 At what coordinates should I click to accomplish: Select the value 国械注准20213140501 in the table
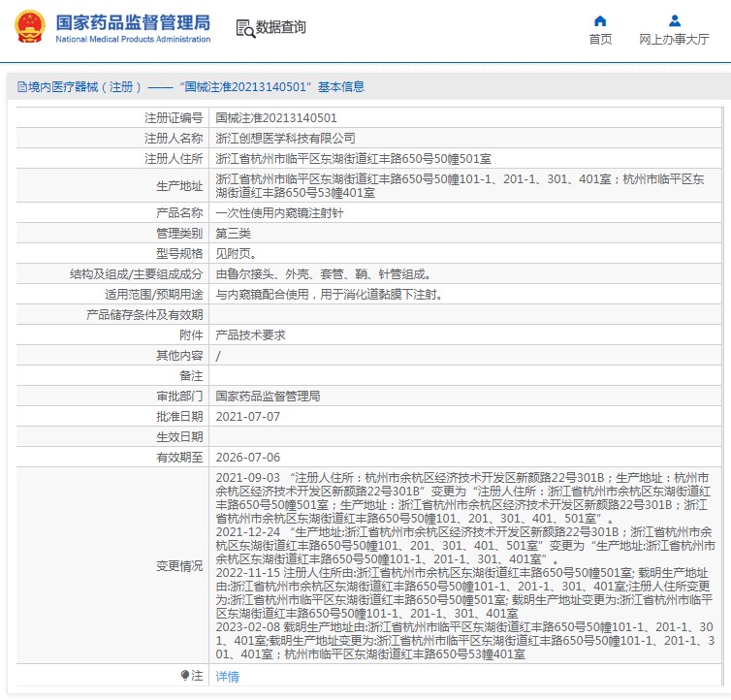pos(276,118)
